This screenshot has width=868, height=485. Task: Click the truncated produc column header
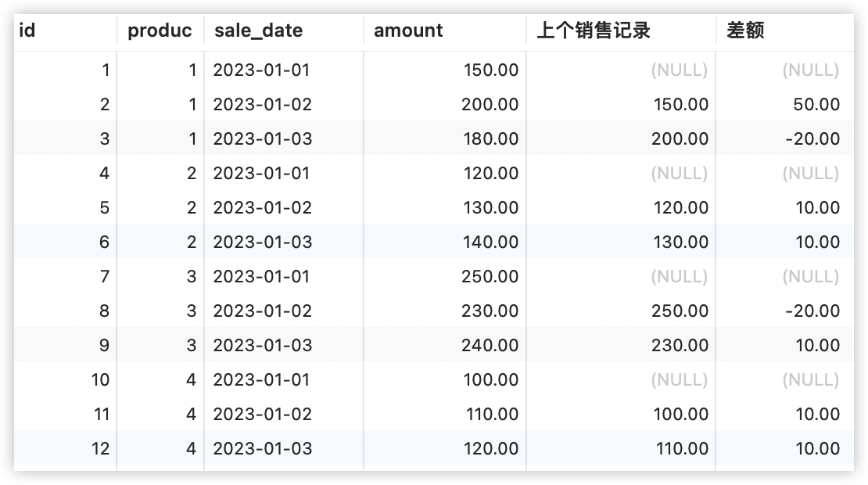[160, 31]
